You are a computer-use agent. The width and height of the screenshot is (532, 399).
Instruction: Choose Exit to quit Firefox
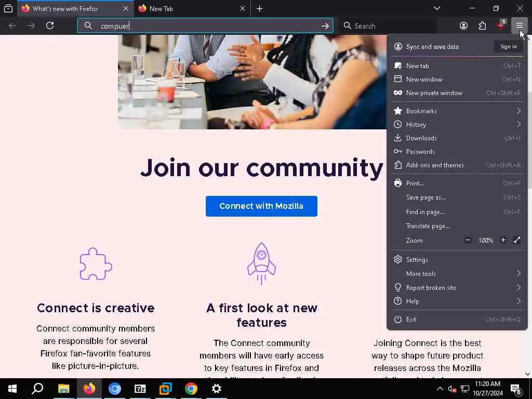(x=457, y=320)
